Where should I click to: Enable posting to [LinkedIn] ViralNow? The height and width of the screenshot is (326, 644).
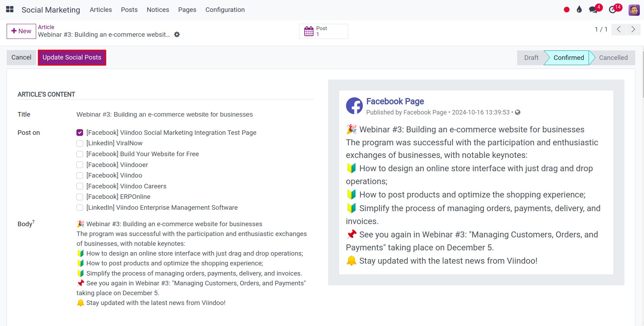pos(80,143)
